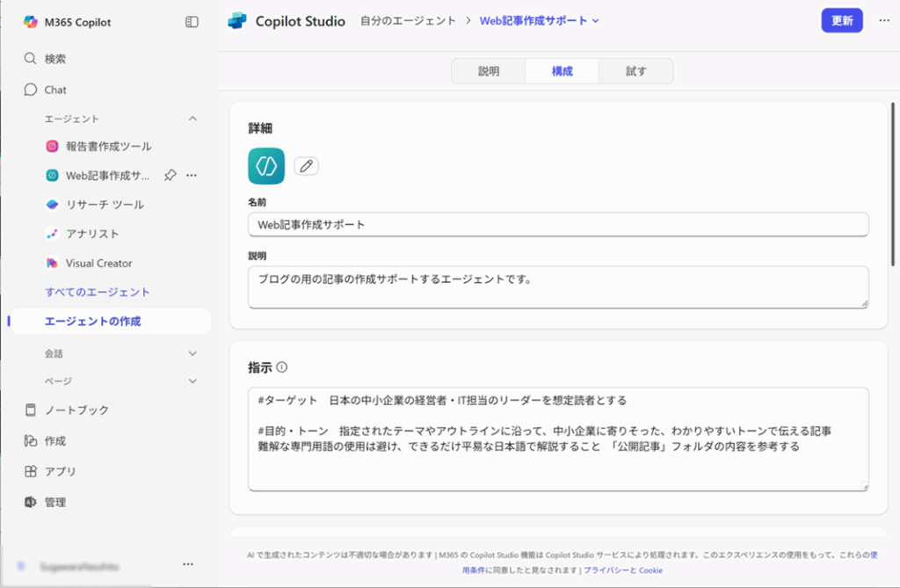Open Chat from the sidebar

[45, 90]
